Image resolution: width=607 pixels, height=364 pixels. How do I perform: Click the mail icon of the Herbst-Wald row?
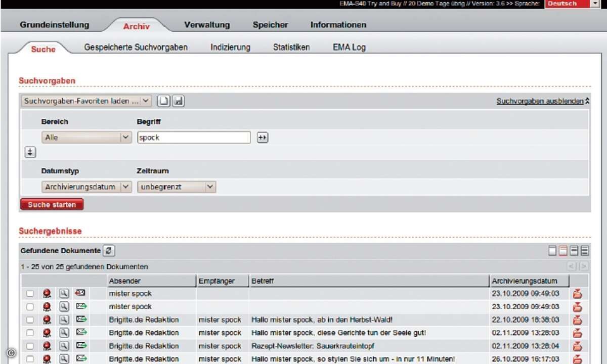(x=81, y=320)
